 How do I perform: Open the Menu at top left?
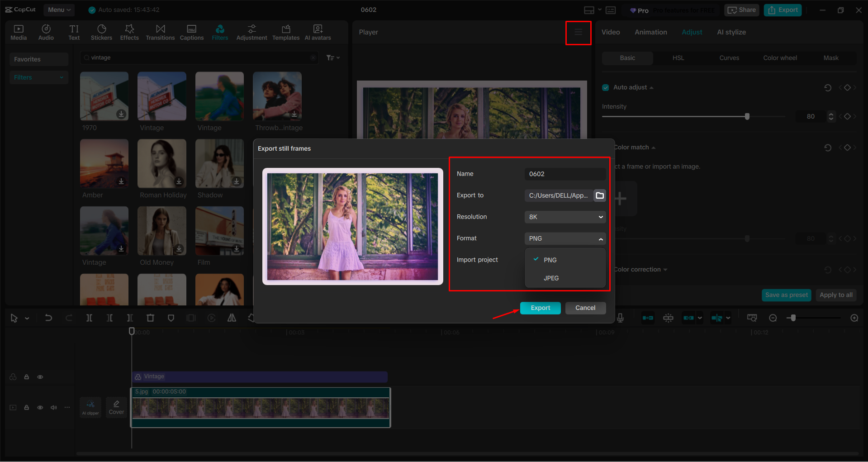59,10
